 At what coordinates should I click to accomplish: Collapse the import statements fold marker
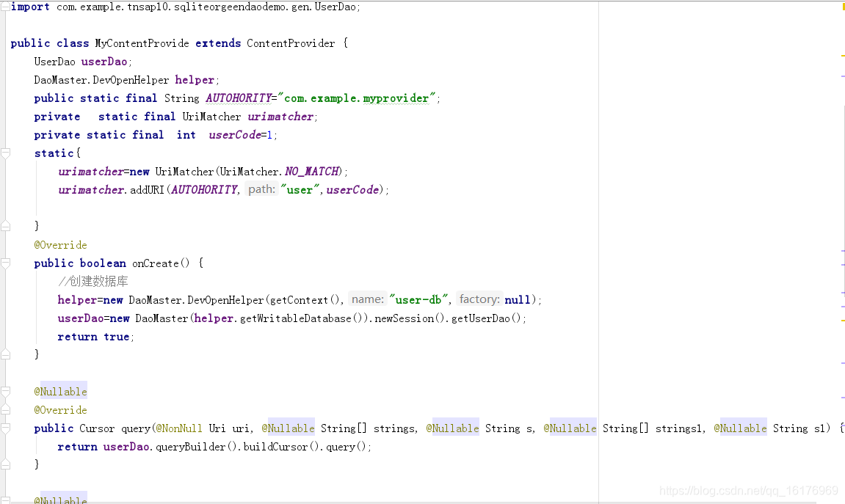[x=5, y=7]
